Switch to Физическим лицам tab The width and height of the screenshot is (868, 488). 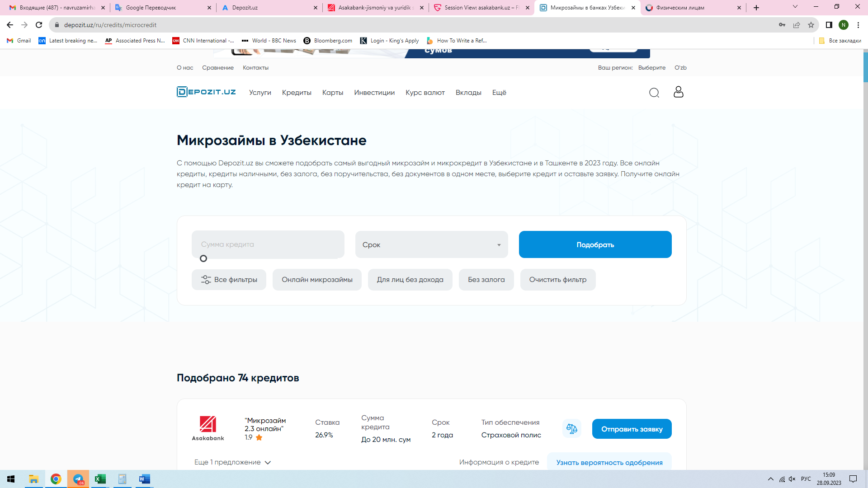coord(693,8)
